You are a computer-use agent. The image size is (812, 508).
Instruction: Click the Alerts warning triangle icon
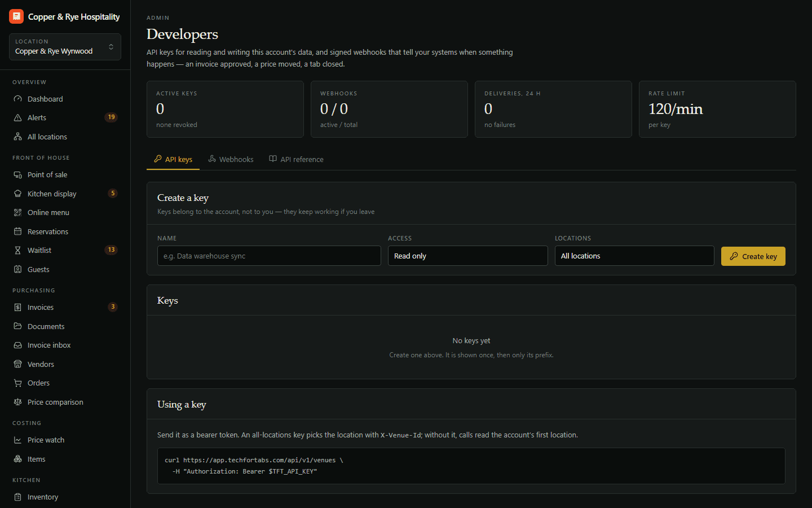click(17, 118)
